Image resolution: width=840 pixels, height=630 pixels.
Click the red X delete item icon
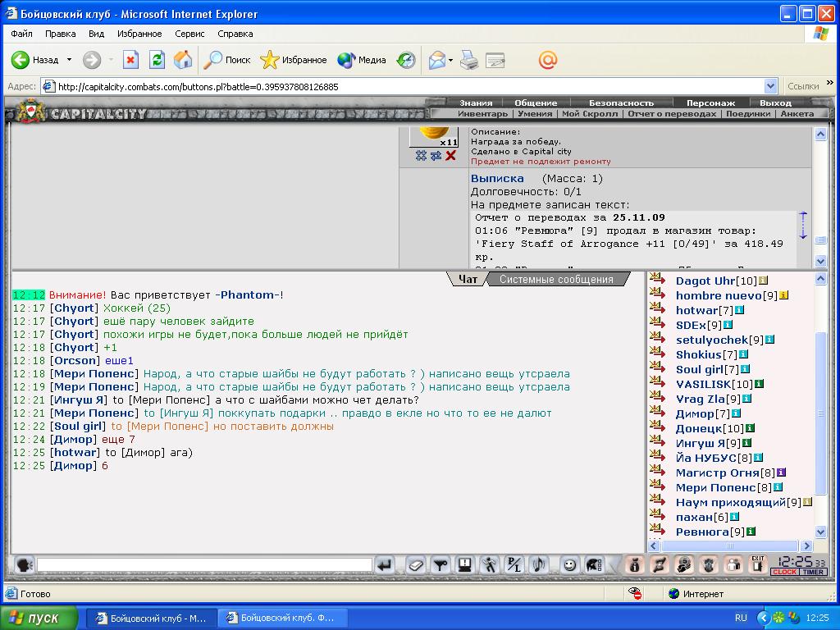click(450, 155)
